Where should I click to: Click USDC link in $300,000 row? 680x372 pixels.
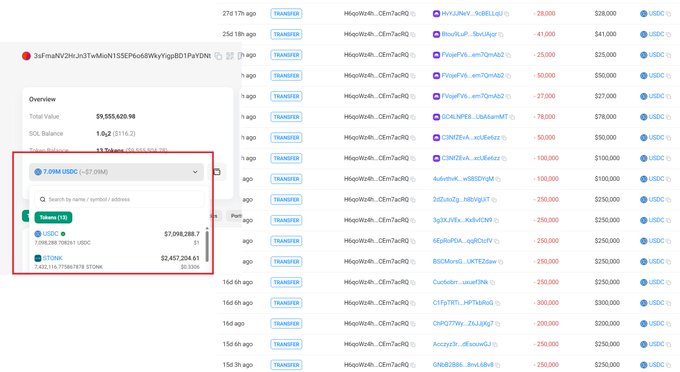click(x=656, y=303)
